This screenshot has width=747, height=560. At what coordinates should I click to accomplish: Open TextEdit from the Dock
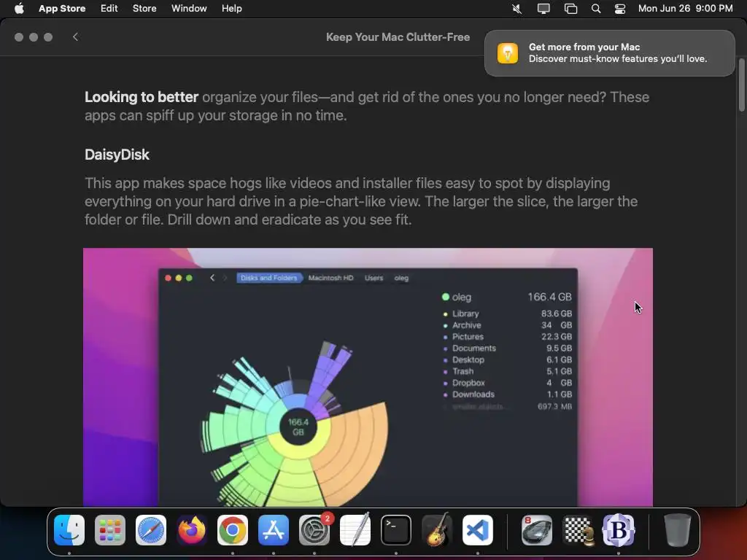355,530
